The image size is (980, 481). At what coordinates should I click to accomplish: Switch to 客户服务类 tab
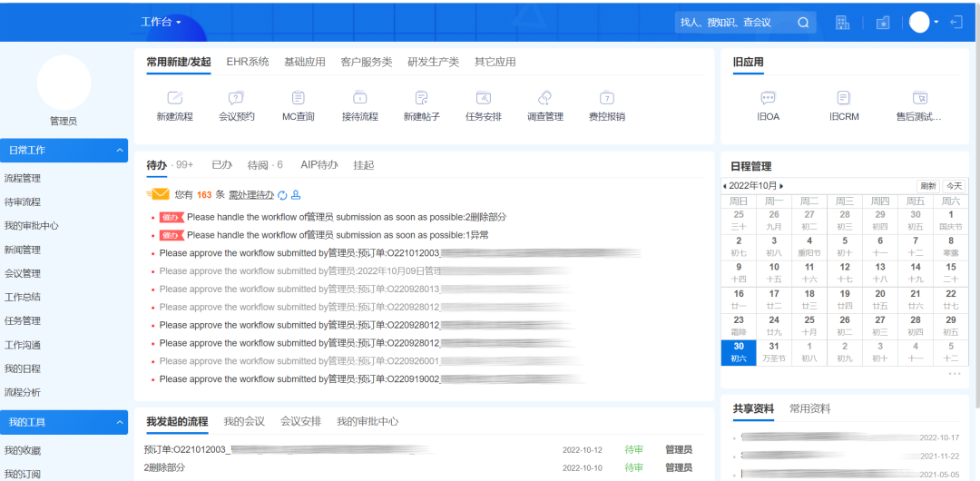click(x=367, y=62)
